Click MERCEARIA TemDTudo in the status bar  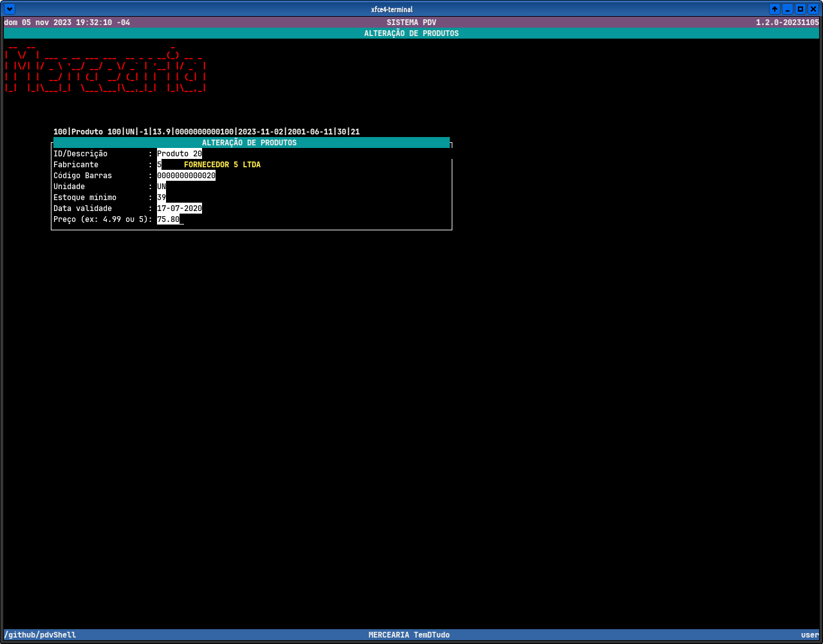click(x=409, y=635)
